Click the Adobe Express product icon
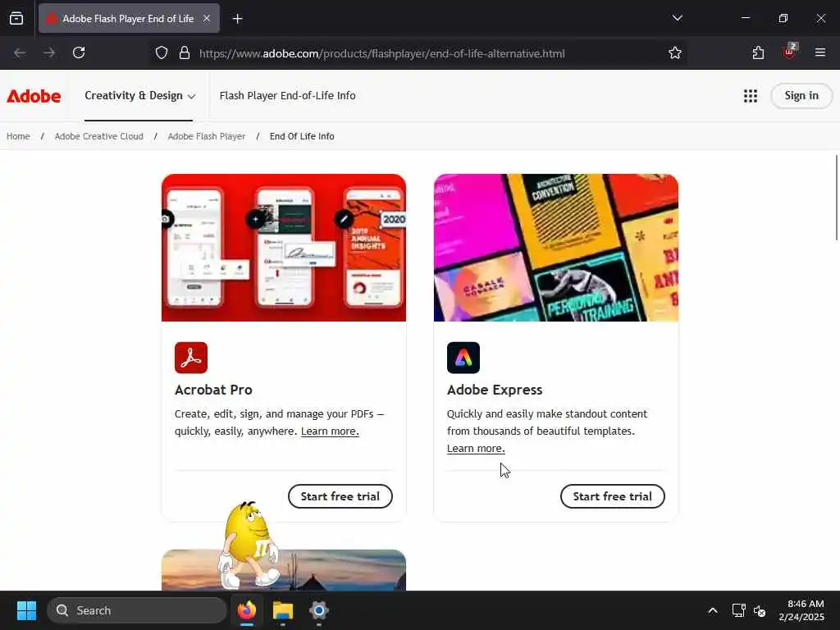840x630 pixels. (463, 358)
